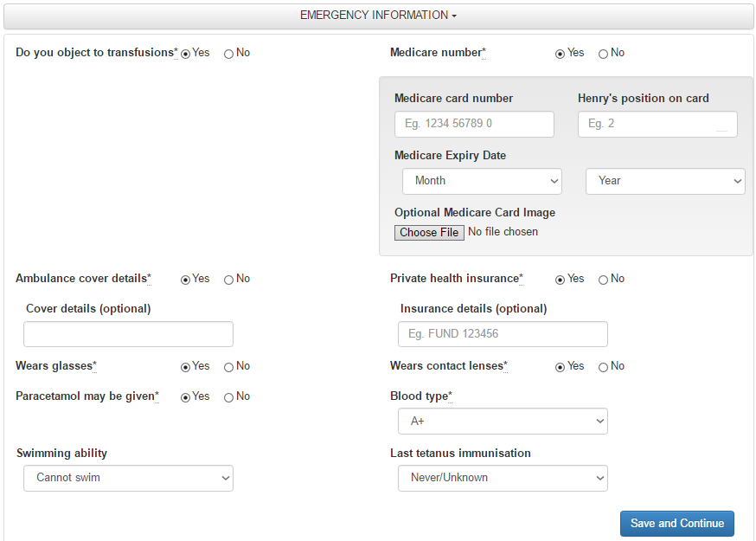Image resolution: width=756 pixels, height=541 pixels.
Task: Open Last tetanus immunisation dropdown
Action: coord(503,478)
